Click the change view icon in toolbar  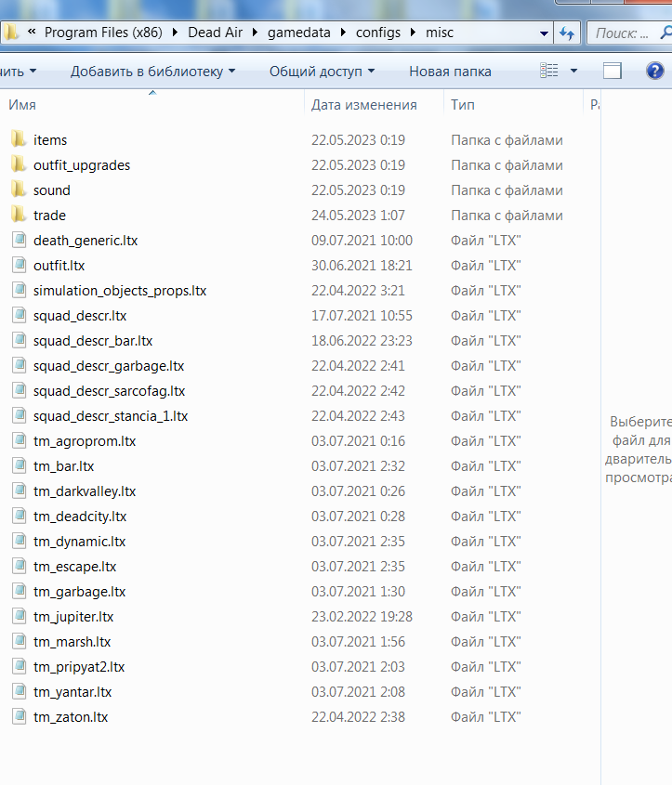pyautogui.click(x=548, y=71)
